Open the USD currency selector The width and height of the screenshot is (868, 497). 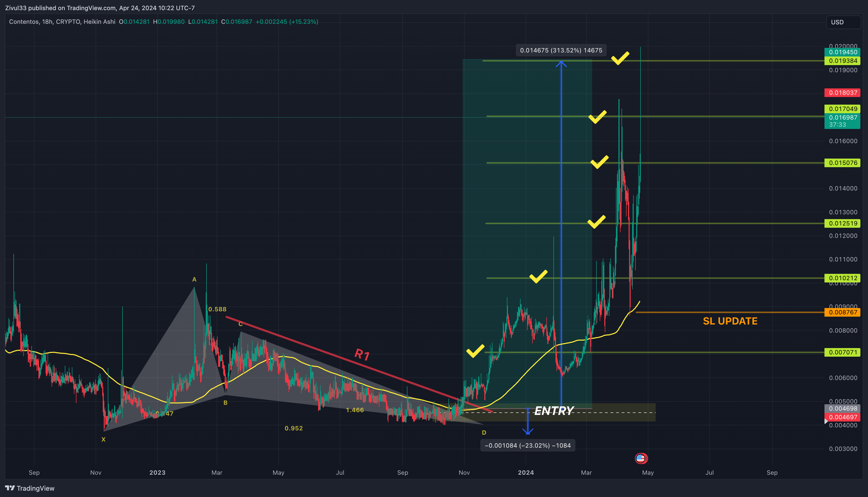843,22
